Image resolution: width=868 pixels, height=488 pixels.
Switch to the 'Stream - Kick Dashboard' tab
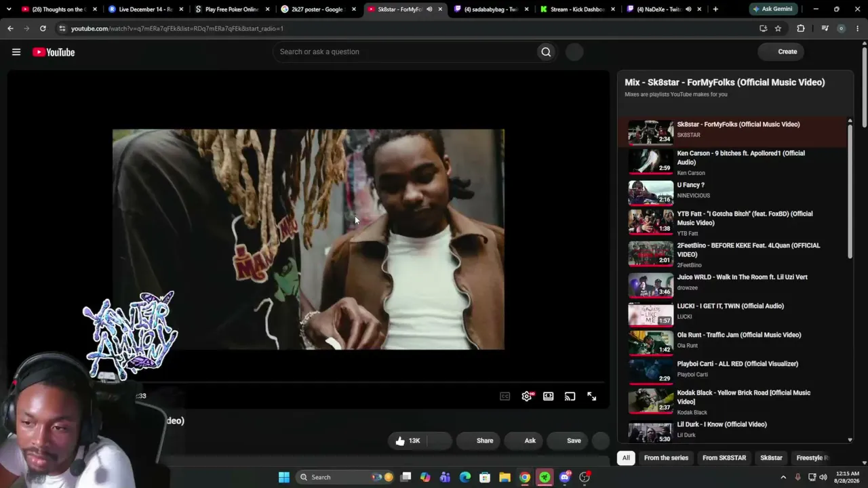click(578, 9)
